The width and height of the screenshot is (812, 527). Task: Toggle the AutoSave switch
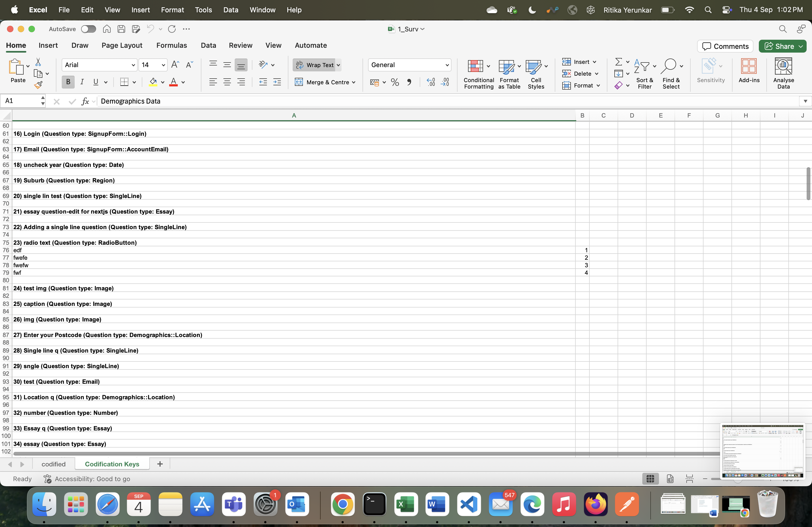point(88,29)
